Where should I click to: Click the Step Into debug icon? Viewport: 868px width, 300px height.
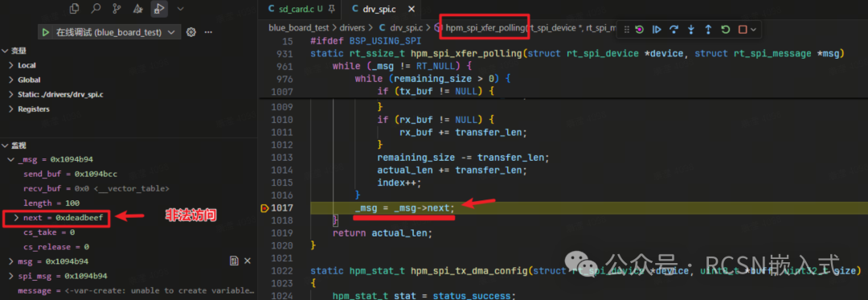tap(691, 29)
